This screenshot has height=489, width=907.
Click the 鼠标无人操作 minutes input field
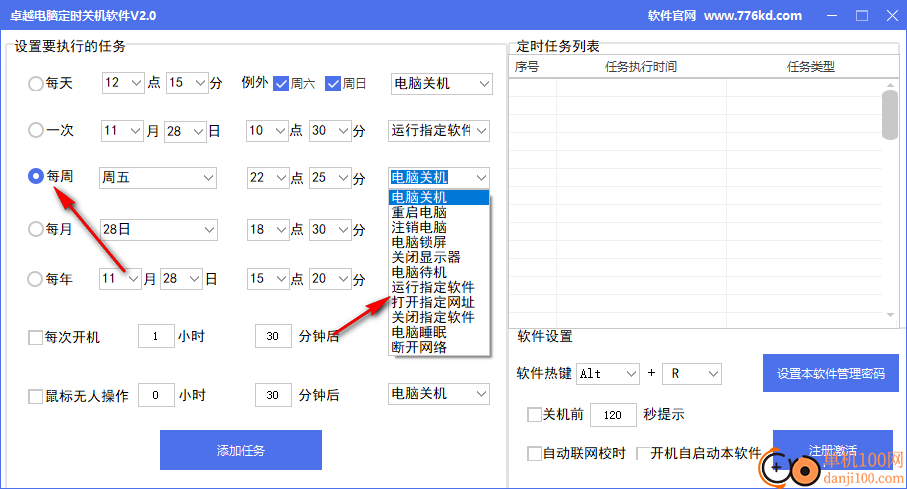pyautogui.click(x=273, y=395)
